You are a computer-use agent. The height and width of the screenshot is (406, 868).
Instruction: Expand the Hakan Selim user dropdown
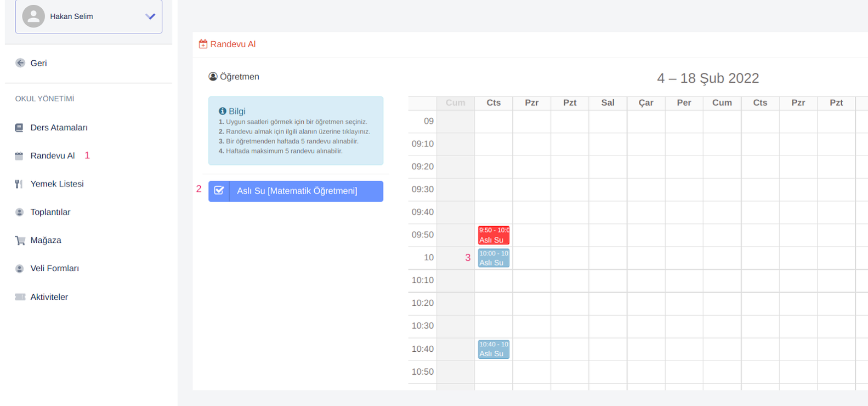click(150, 16)
